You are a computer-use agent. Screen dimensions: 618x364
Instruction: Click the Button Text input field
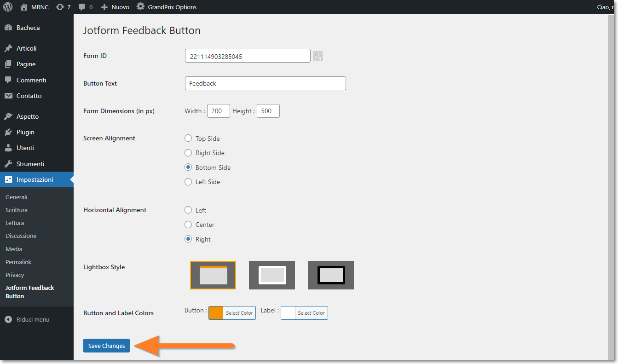point(265,83)
